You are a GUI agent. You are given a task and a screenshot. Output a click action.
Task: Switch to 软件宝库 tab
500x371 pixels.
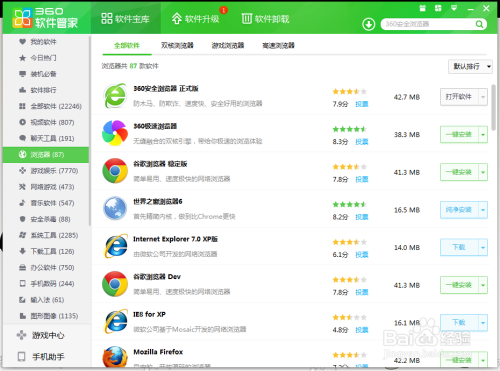click(x=125, y=19)
